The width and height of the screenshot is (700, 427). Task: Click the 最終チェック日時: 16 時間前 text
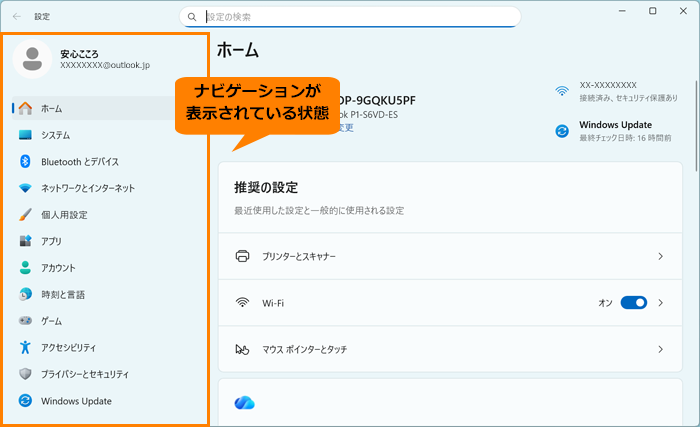click(x=625, y=138)
